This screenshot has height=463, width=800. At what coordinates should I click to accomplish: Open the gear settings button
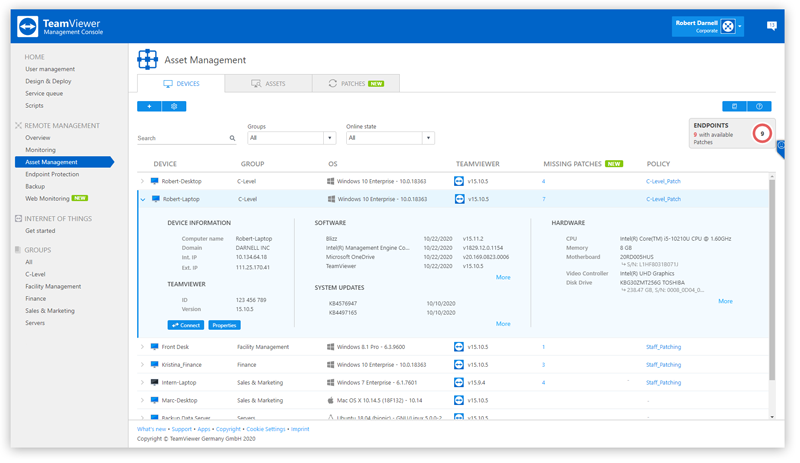[174, 106]
